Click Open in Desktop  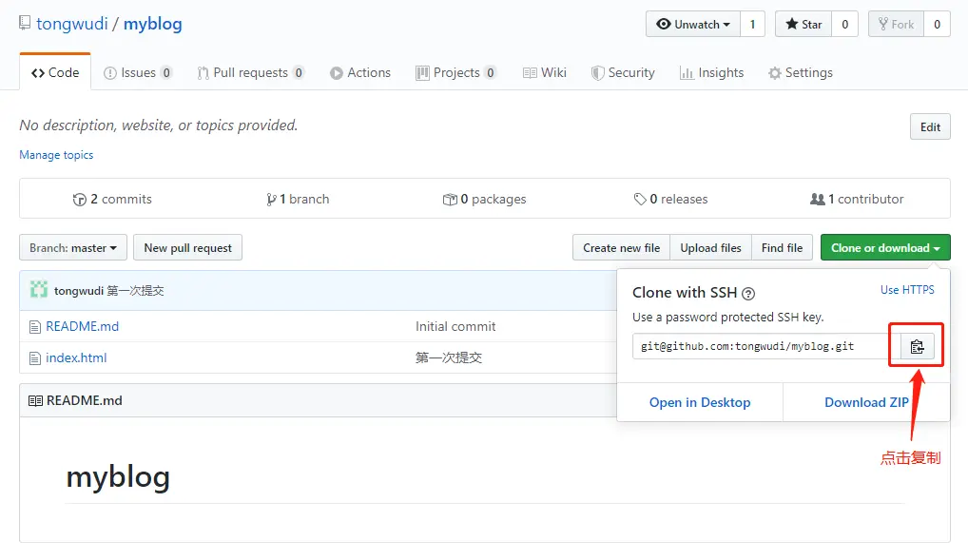700,402
